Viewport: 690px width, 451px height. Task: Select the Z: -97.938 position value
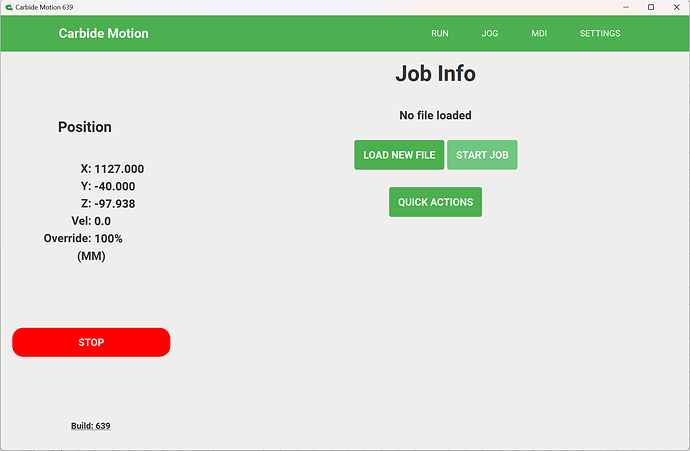(x=108, y=204)
